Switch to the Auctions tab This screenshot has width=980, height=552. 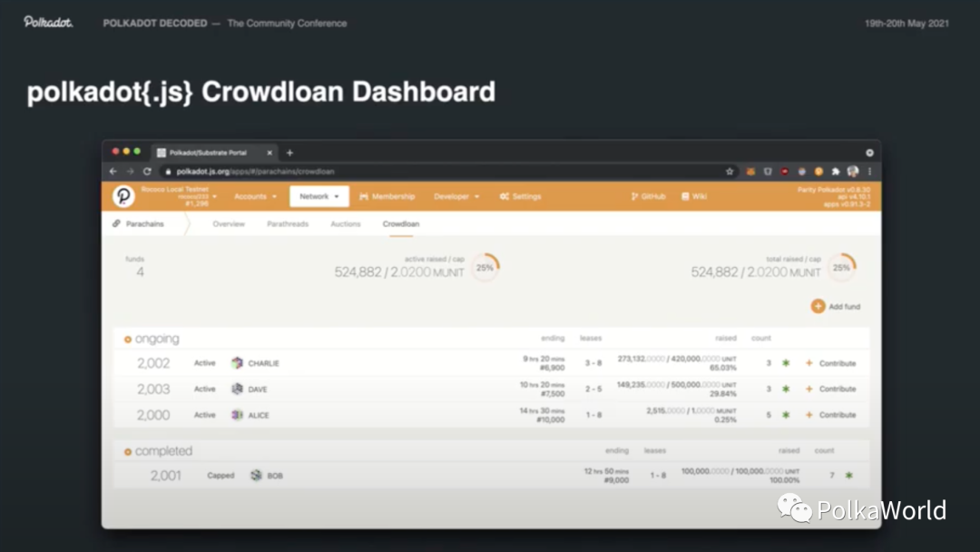pyautogui.click(x=345, y=223)
